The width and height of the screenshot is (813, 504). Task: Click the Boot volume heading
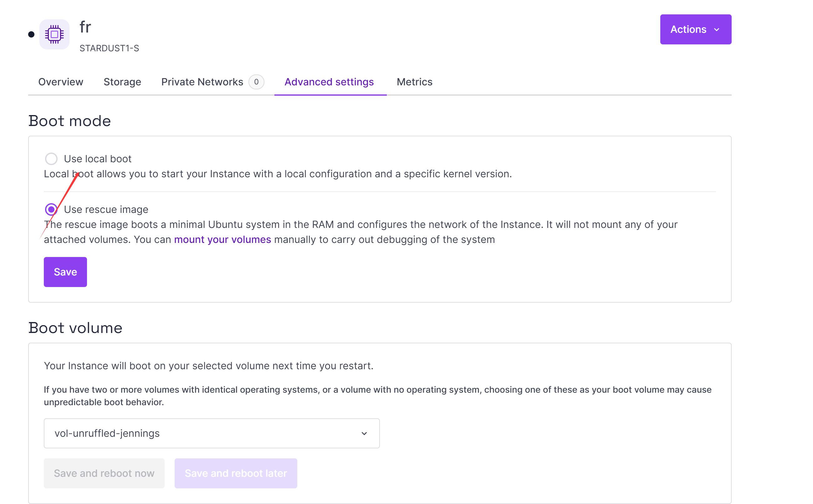pyautogui.click(x=75, y=328)
